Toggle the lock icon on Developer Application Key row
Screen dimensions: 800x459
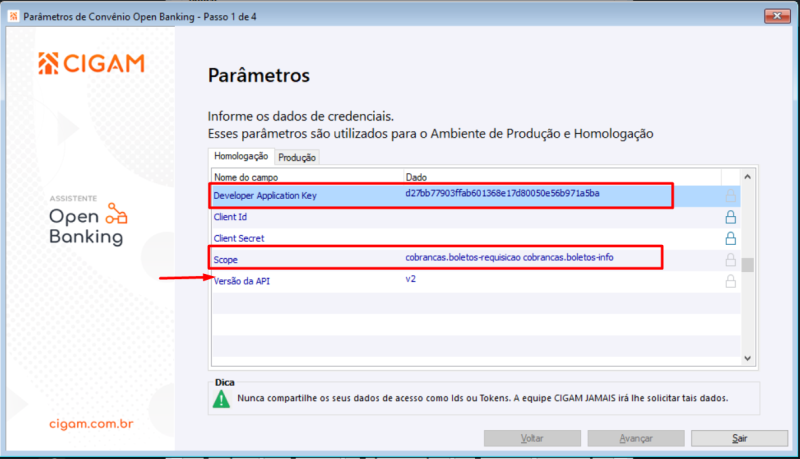point(731,195)
